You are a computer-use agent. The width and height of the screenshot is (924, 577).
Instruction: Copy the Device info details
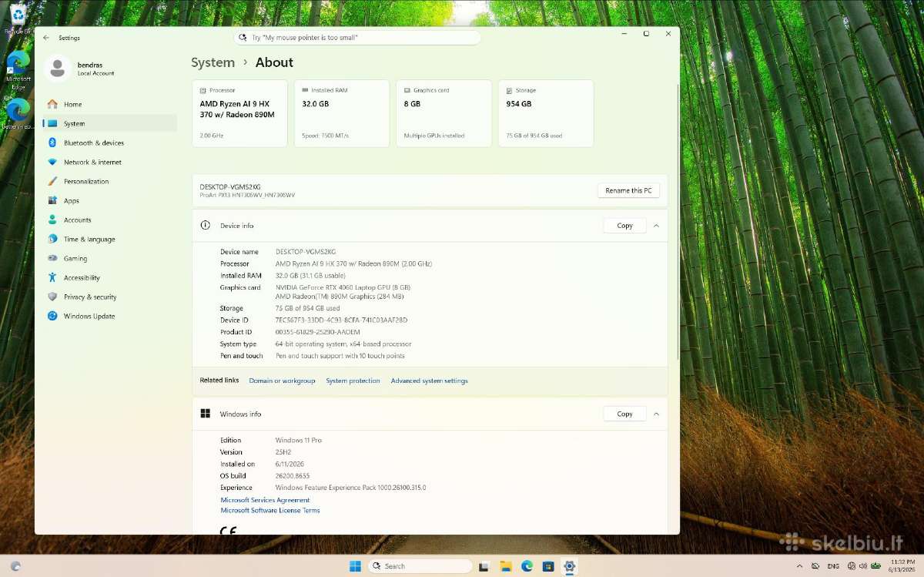click(x=624, y=226)
